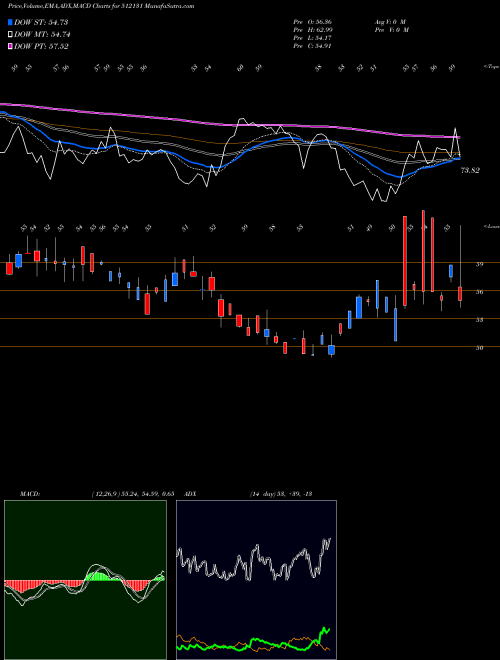Select the 'DOW MT: 54.74' legend text
Viewport: 500px width, 660px height.
[42, 35]
